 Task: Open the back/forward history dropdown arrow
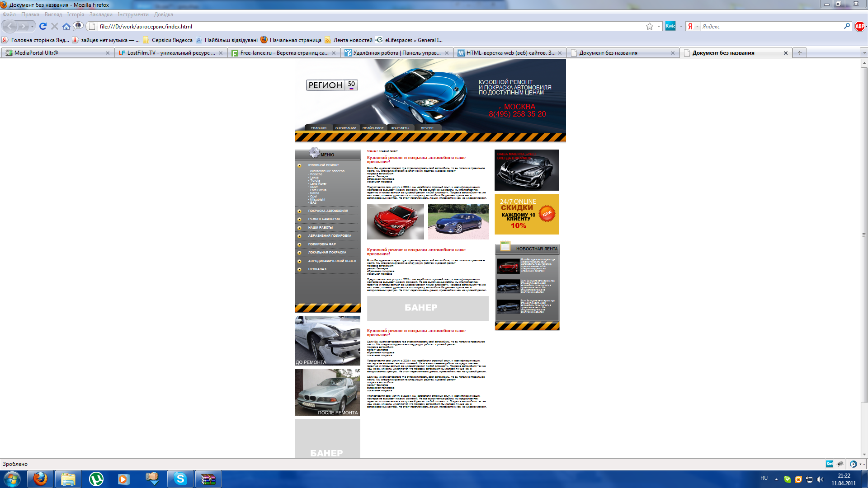32,26
